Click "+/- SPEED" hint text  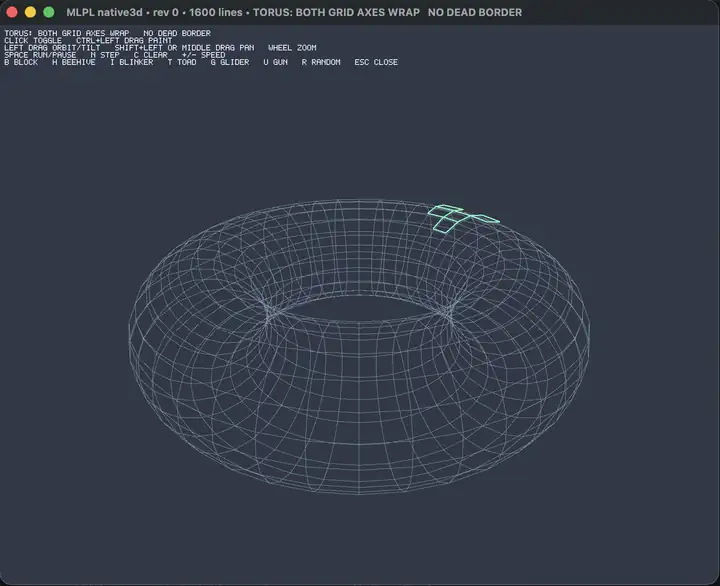pyautogui.click(x=203, y=55)
